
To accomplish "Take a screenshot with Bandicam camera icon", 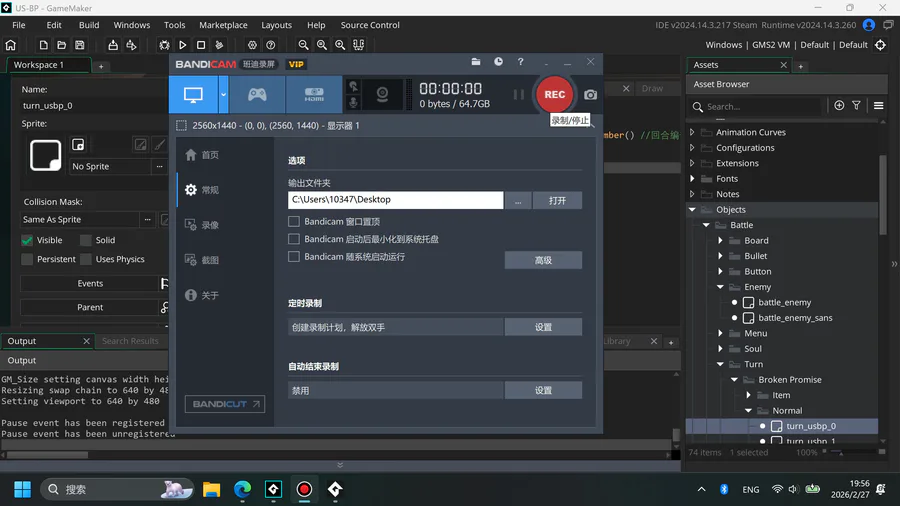I will coord(590,95).
